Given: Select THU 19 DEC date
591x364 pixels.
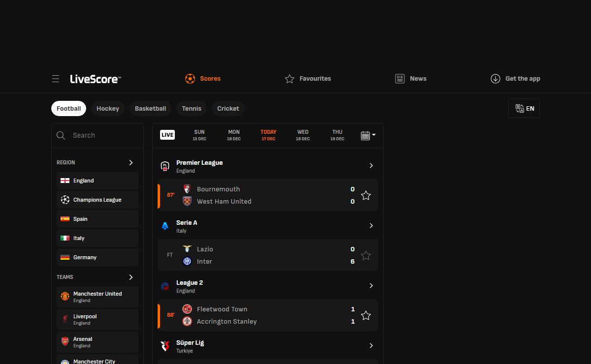Looking at the screenshot, I should (337, 135).
